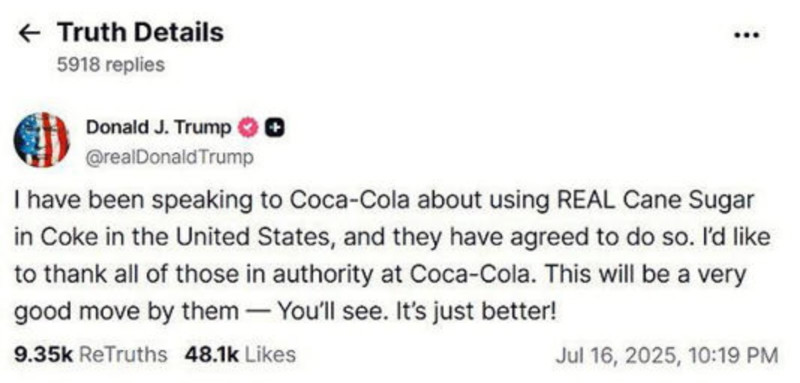Image resolution: width=800 pixels, height=383 pixels.
Task: Click the @realDonaldTrump handle
Action: 169,157
